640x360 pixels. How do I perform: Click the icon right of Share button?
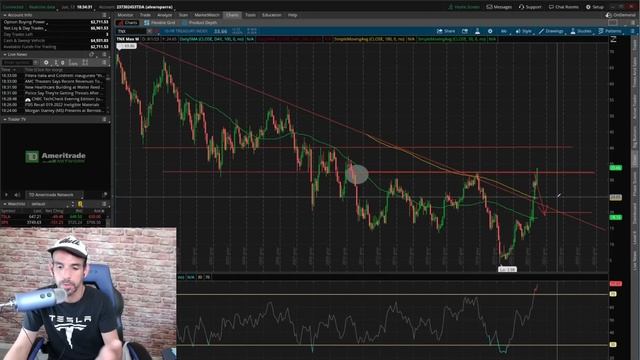pos(465,31)
